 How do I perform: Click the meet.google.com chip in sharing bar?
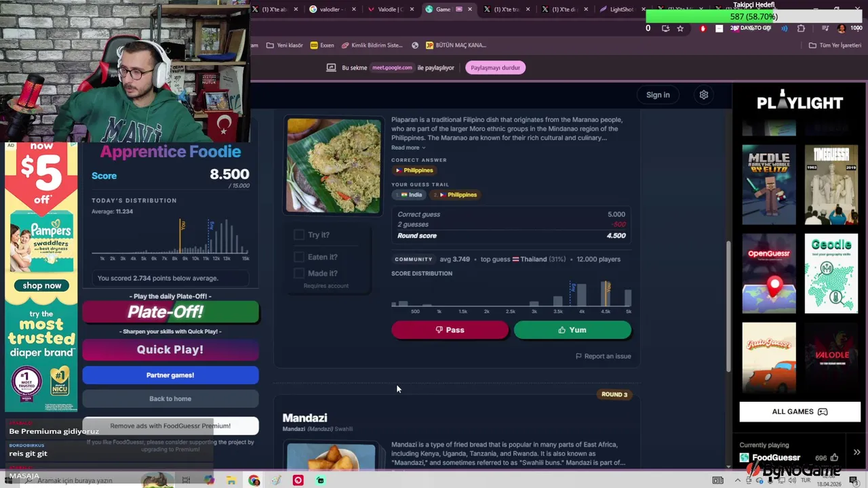point(392,68)
